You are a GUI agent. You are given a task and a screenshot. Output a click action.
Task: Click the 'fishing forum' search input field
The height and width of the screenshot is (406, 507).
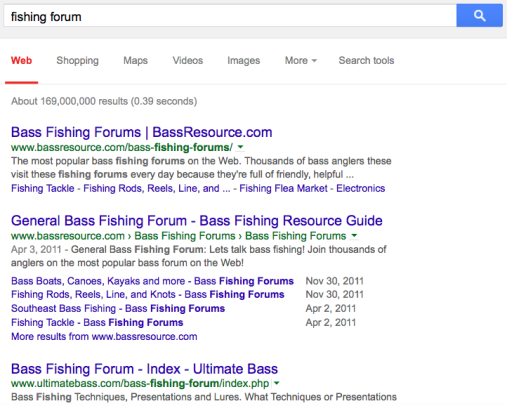[x=230, y=16]
